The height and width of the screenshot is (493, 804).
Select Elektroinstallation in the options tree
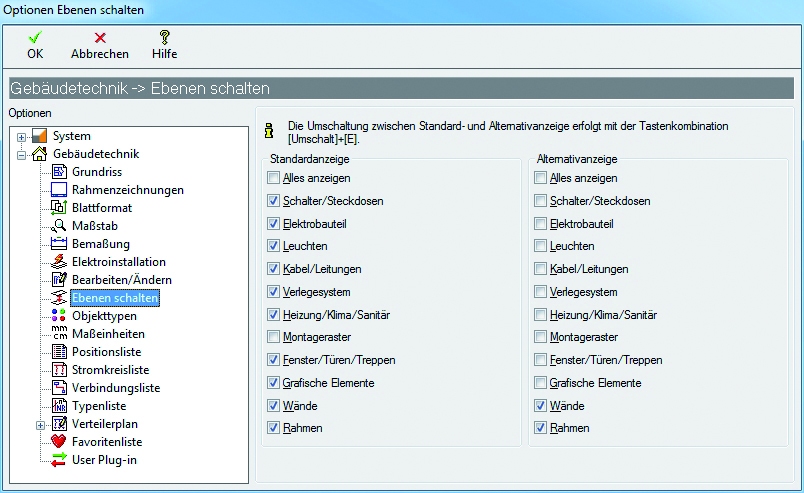[x=118, y=262]
